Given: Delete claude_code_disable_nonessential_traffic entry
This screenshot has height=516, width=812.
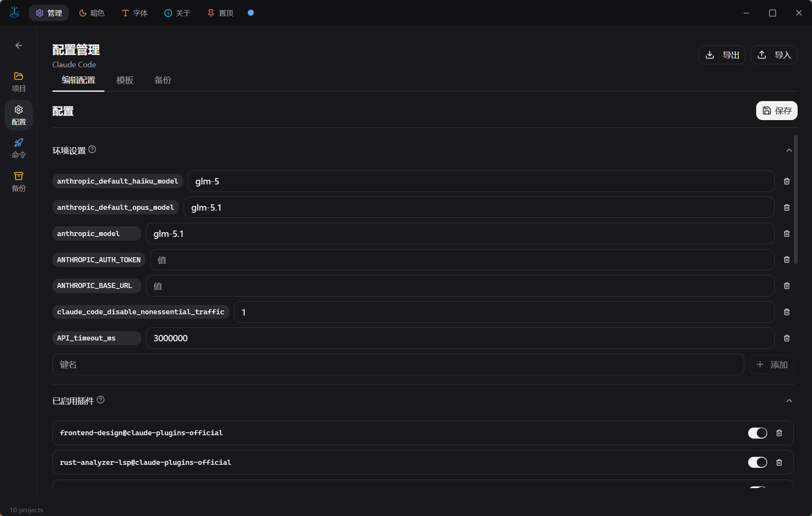Looking at the screenshot, I should (787, 312).
